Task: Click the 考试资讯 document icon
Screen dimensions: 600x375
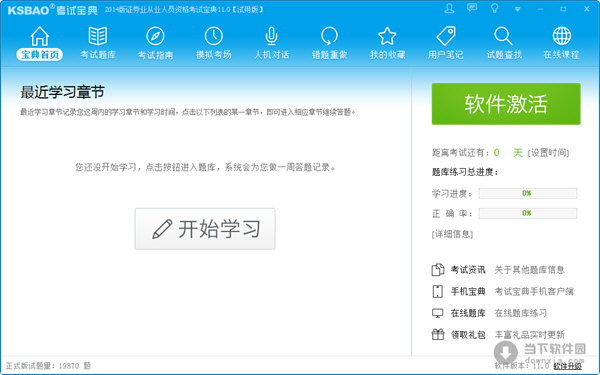Action: [x=438, y=270]
